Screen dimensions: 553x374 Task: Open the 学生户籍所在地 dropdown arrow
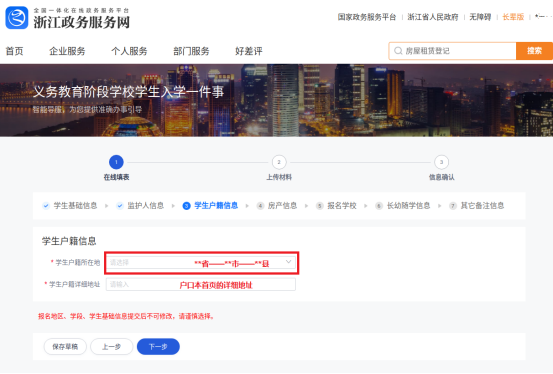(288, 262)
